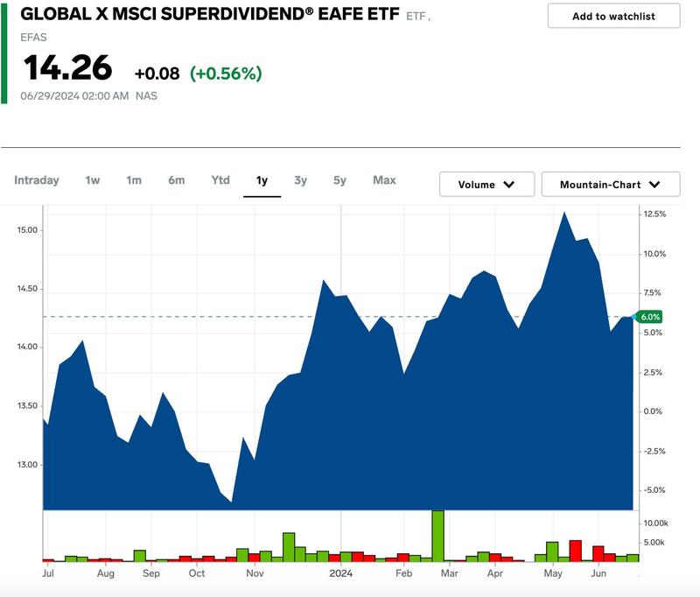The image size is (700, 597).
Task: Click the NAS exchange label
Action: pos(146,96)
